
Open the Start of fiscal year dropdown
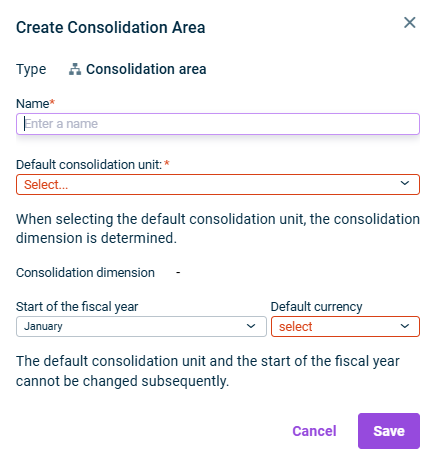[x=141, y=326]
